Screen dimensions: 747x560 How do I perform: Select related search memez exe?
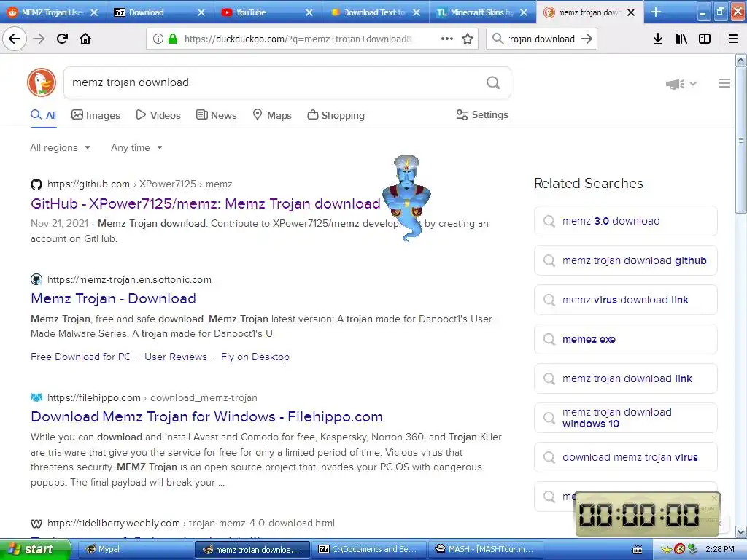point(625,339)
